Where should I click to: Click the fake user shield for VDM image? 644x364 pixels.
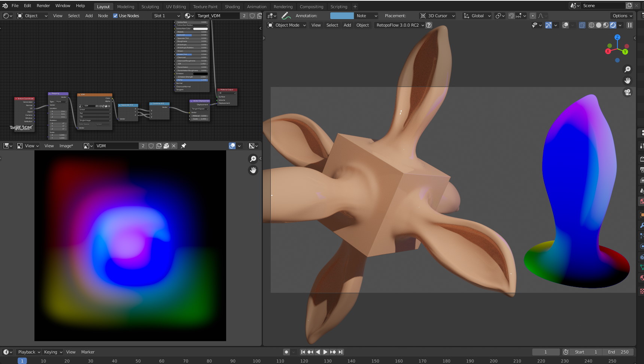pos(151,146)
